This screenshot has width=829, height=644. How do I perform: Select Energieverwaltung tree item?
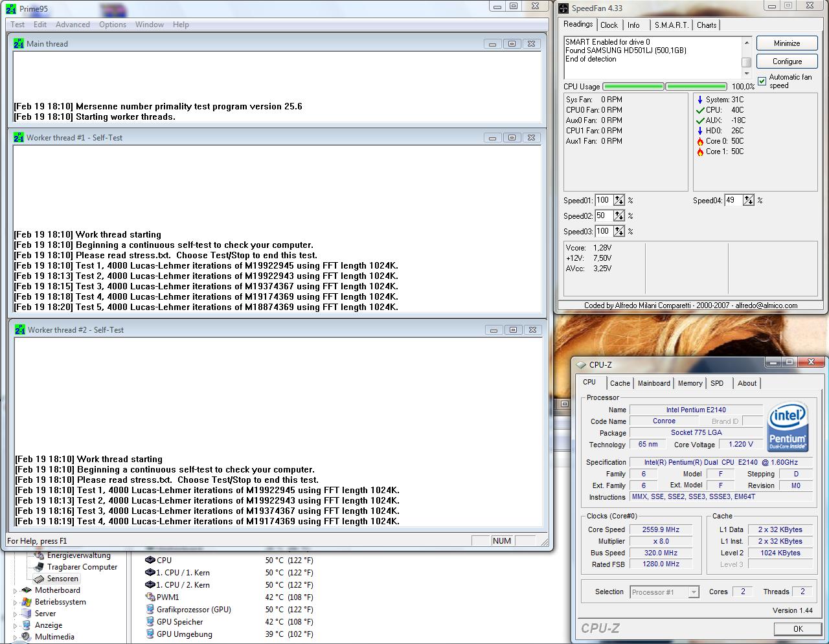78,555
